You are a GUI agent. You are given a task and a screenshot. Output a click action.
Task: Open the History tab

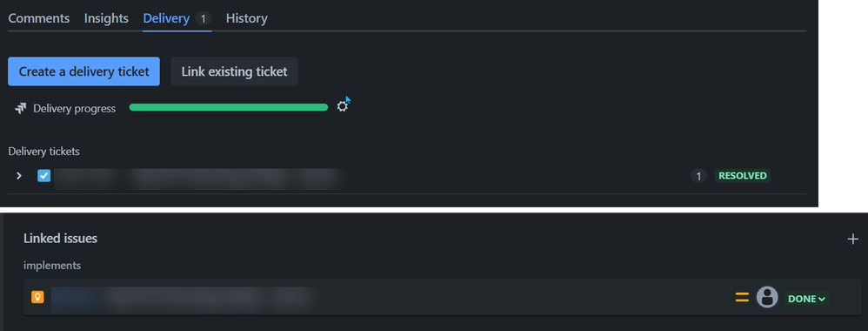coord(246,18)
